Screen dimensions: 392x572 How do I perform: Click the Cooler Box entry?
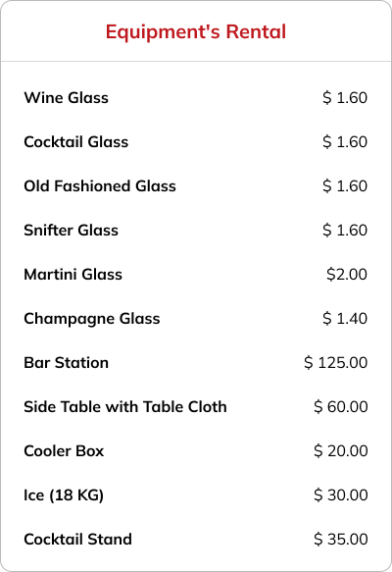coord(64,451)
